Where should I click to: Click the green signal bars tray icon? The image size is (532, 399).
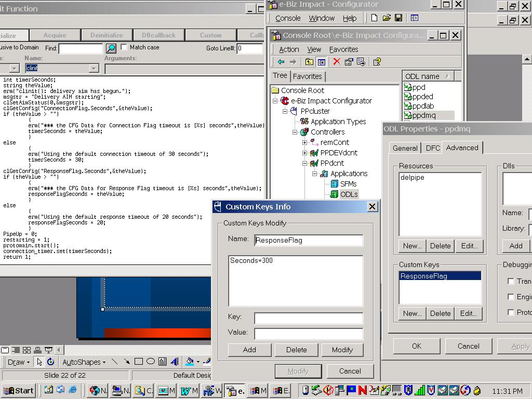(x=420, y=391)
